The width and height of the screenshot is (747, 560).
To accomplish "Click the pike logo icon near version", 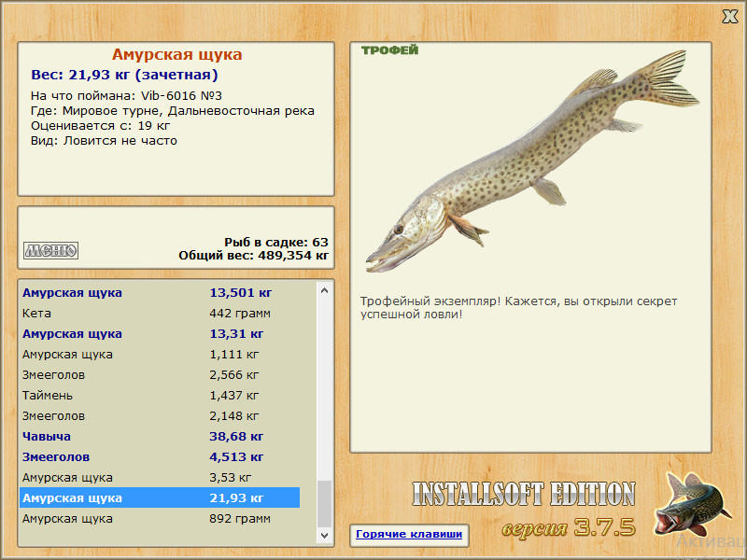I will (692, 505).
